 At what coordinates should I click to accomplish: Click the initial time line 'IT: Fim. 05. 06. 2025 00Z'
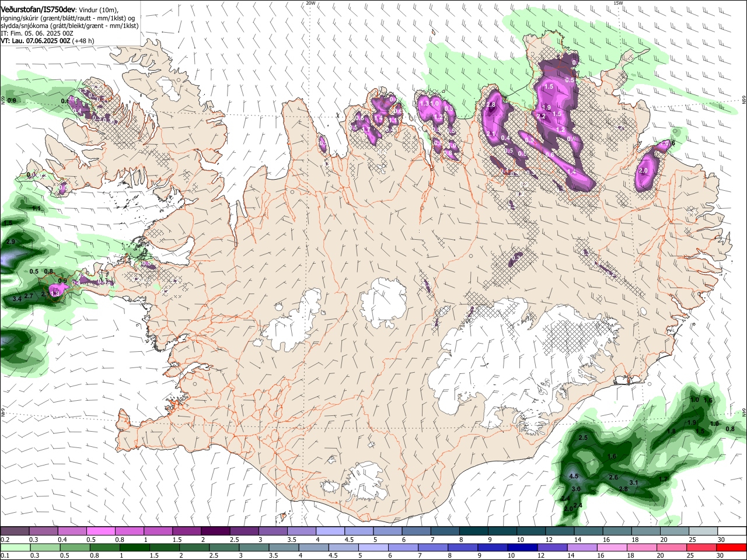(x=37, y=33)
